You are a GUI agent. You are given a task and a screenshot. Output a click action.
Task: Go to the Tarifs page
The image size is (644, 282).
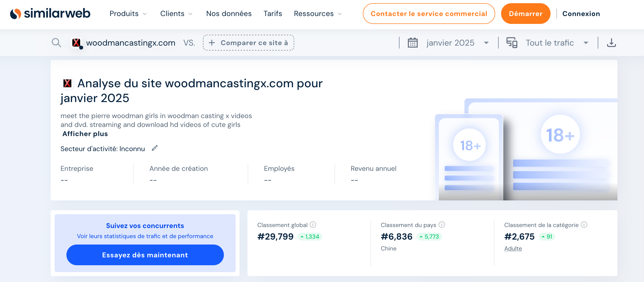(x=273, y=14)
